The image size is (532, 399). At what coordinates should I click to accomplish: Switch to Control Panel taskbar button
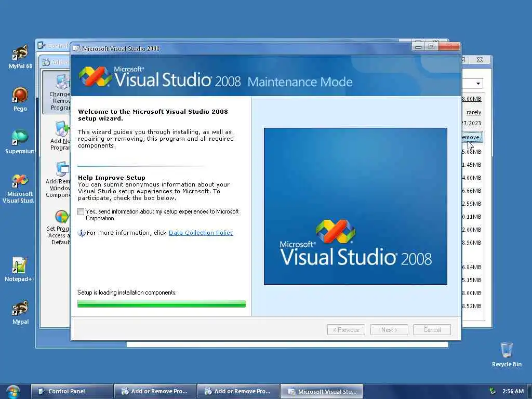72,392
